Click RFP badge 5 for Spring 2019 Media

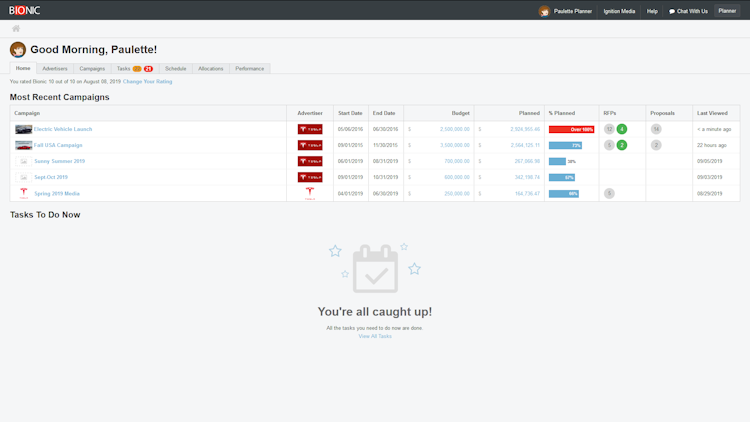point(609,193)
